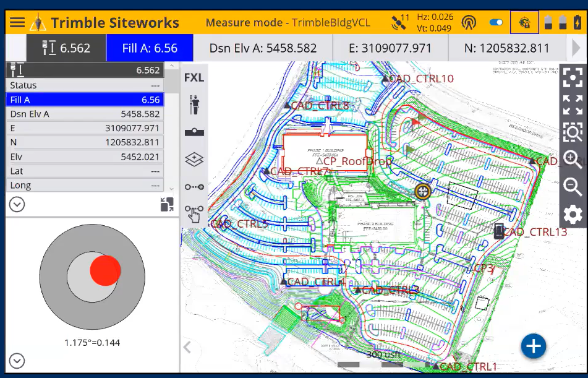This screenshot has height=378, width=588.
Task: Select the measure surface tool icon
Action: pos(194,132)
